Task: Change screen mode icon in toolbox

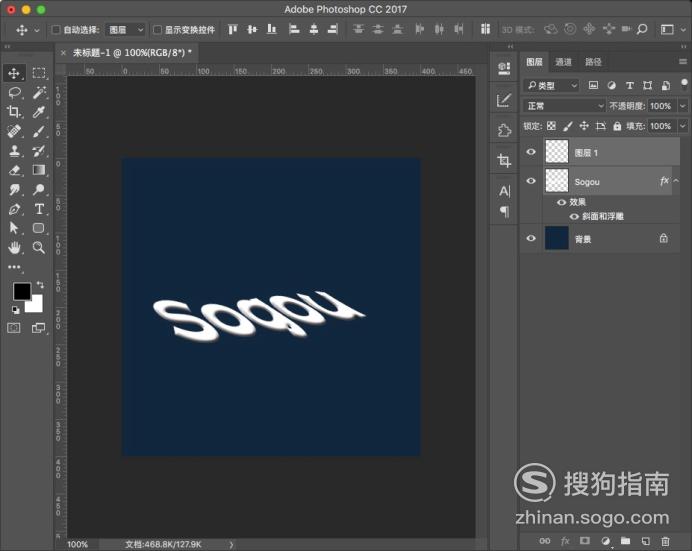Action: click(x=38, y=328)
